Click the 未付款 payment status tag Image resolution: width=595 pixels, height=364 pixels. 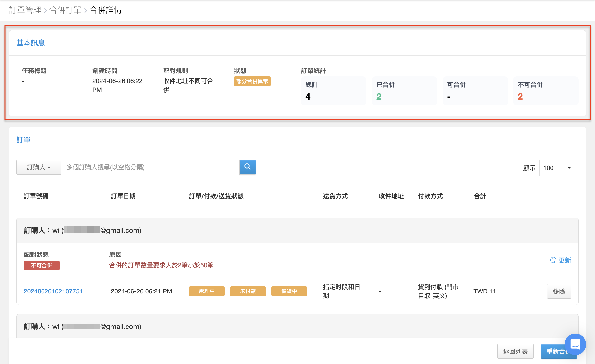pyautogui.click(x=248, y=291)
